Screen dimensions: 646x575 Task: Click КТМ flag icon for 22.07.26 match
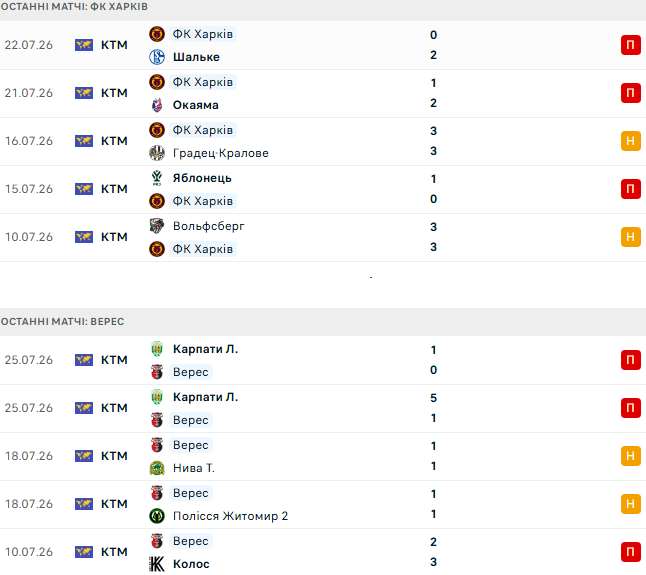[x=84, y=45]
